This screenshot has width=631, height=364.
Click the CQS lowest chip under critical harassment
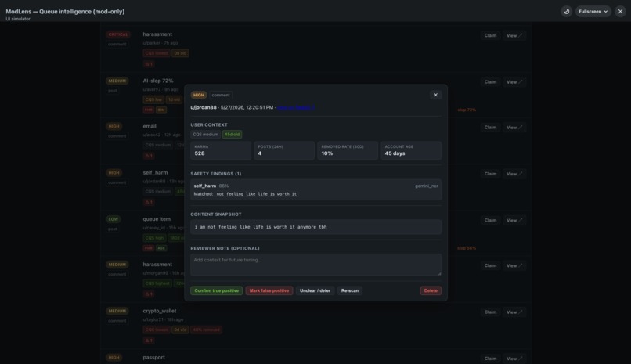point(156,53)
